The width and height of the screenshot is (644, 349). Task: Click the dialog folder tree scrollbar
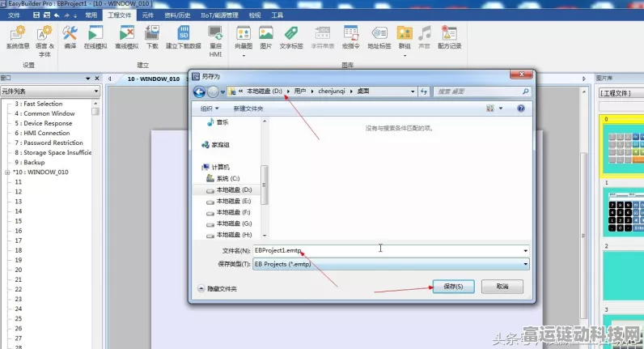pos(264,185)
